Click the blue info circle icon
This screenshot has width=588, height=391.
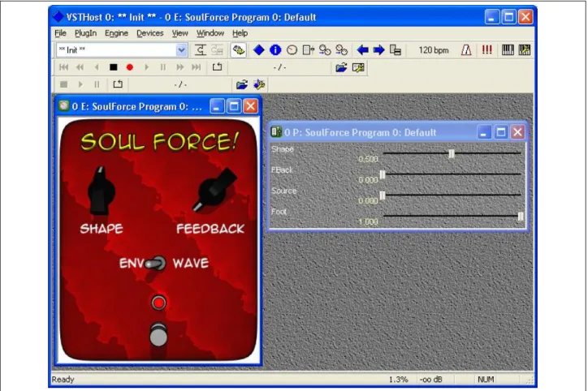point(275,49)
